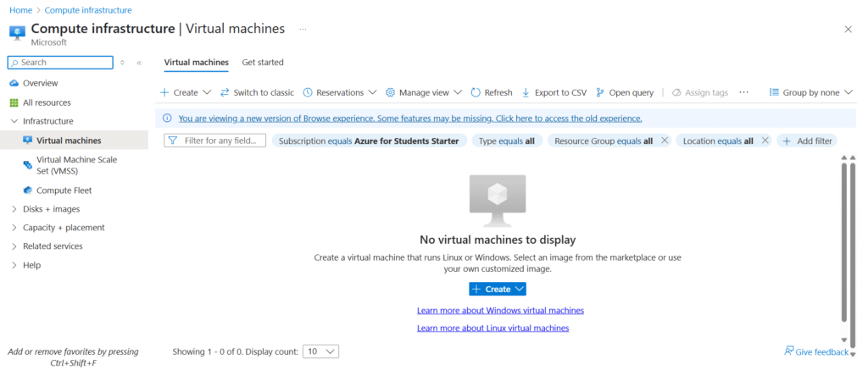Close the Compute infrastructure blade
The image size is (868, 370).
pyautogui.click(x=848, y=30)
